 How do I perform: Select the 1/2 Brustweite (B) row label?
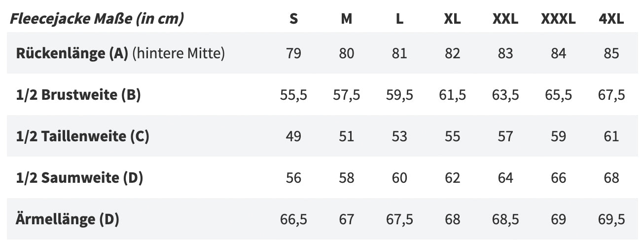pos(78,95)
